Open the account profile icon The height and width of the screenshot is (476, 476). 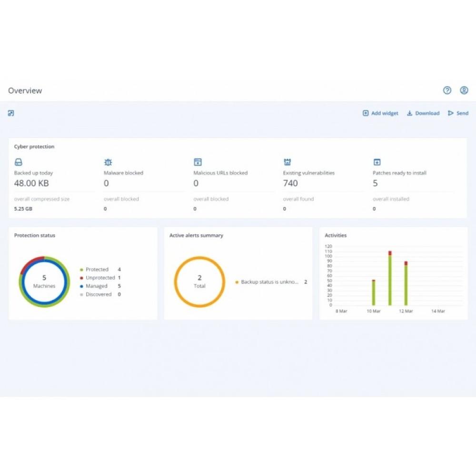click(464, 90)
